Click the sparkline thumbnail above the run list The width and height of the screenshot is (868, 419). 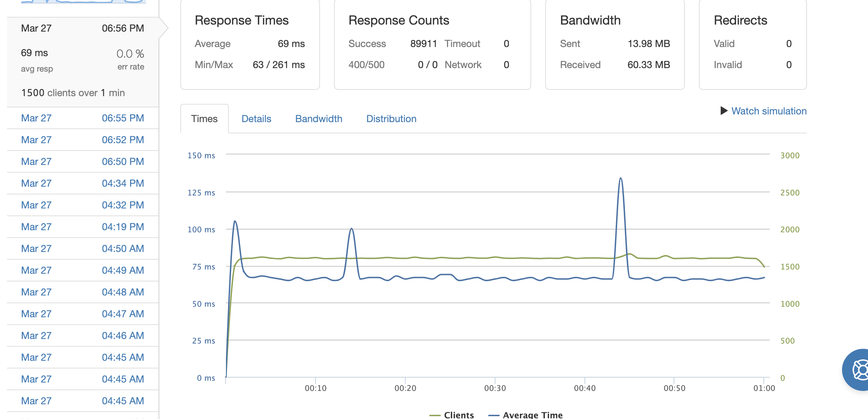[83, 2]
